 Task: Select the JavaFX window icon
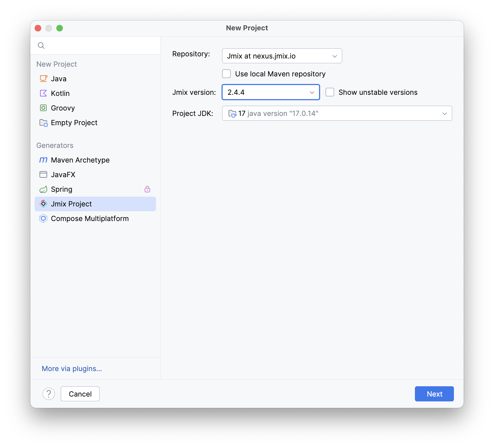[43, 174]
